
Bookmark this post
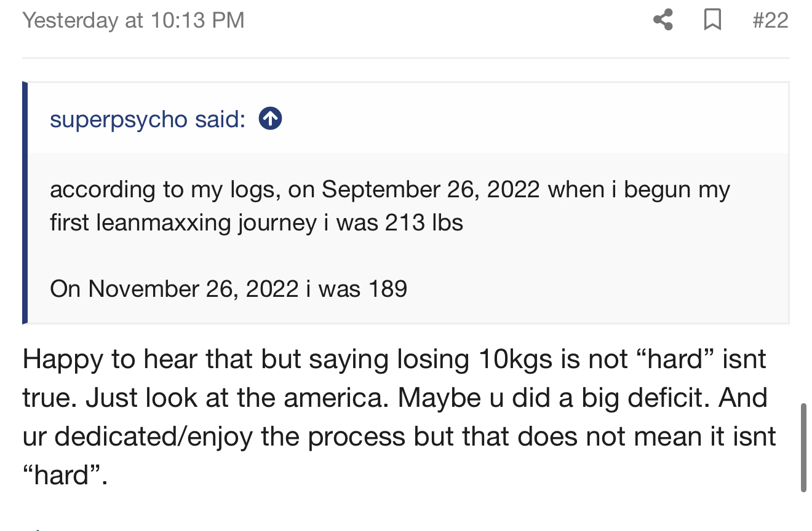click(712, 20)
